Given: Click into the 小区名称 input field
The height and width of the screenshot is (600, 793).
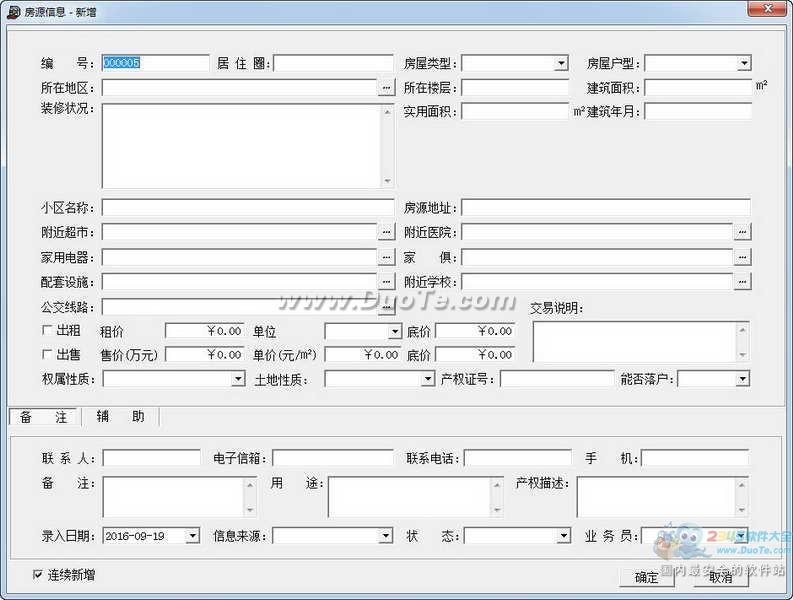Looking at the screenshot, I should 247,208.
